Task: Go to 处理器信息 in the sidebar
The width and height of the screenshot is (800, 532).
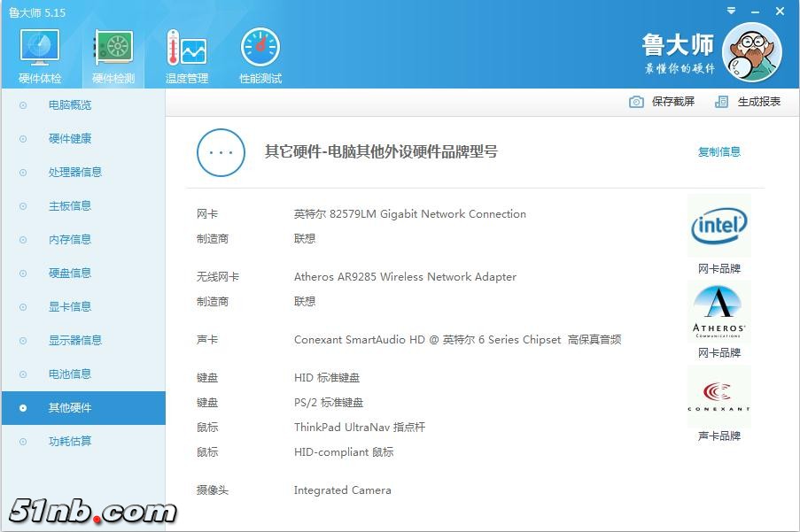Action: pyautogui.click(x=74, y=173)
